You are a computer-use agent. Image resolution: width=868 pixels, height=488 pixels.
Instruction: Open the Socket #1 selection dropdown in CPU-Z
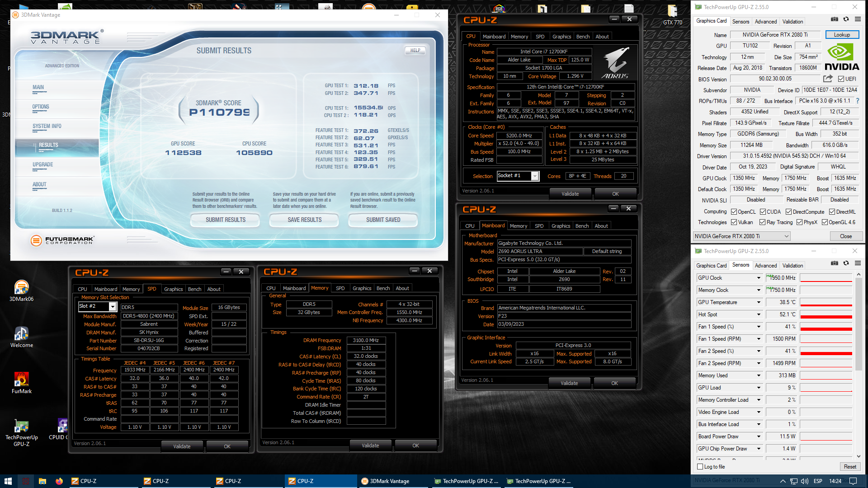(x=518, y=176)
